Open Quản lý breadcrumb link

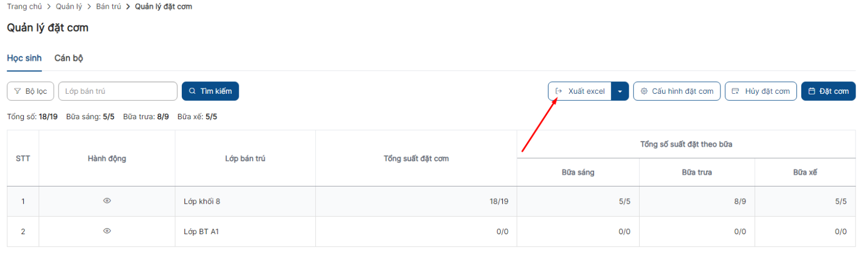click(x=69, y=7)
